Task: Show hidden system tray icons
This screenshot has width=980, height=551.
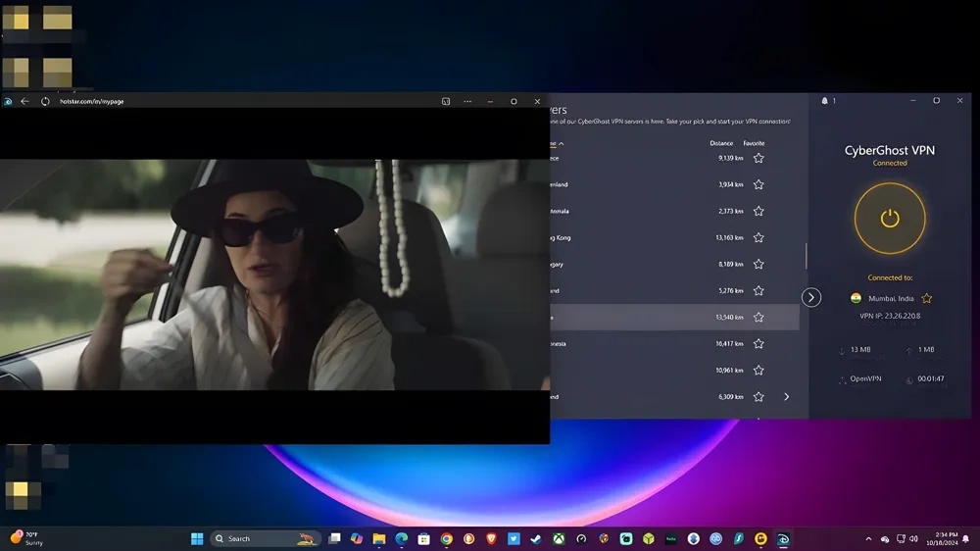Action: tap(868, 538)
